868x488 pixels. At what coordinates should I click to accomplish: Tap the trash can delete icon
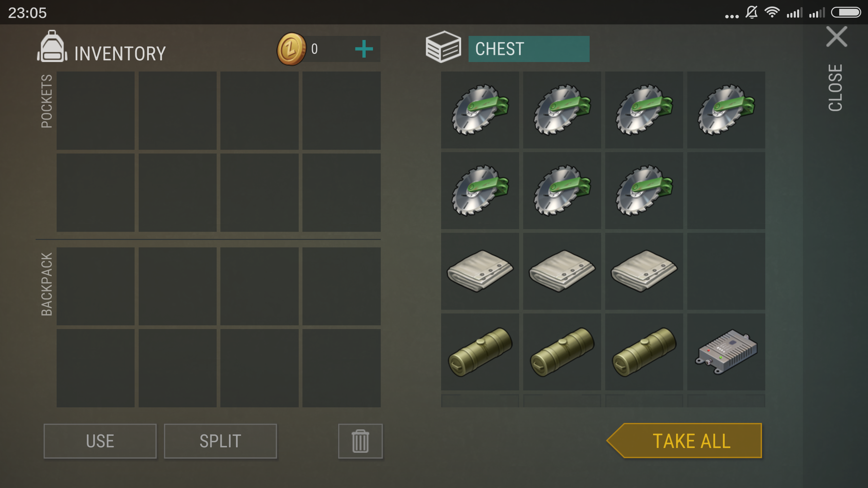(360, 441)
